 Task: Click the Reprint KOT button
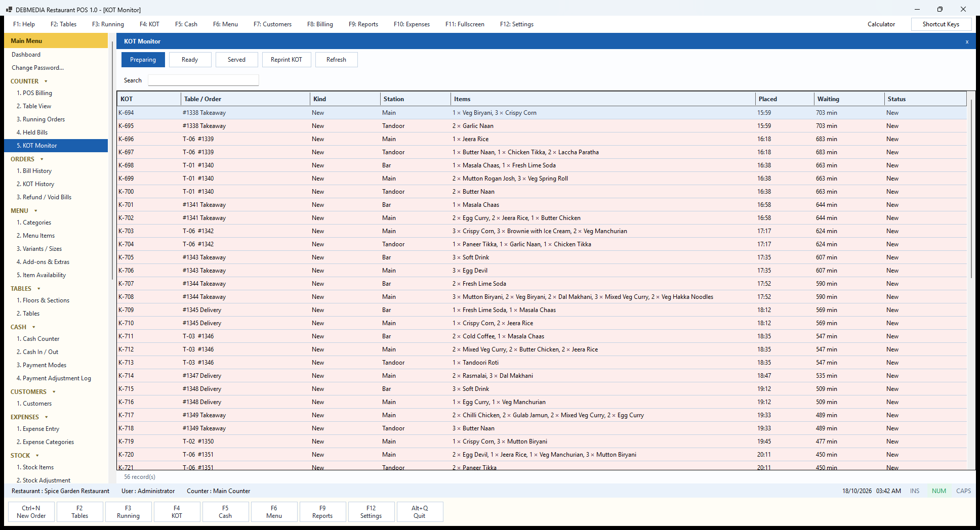coord(286,60)
